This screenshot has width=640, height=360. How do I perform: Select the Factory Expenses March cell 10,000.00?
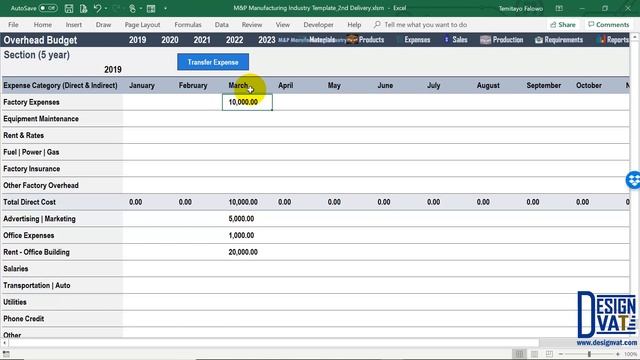[247, 102]
